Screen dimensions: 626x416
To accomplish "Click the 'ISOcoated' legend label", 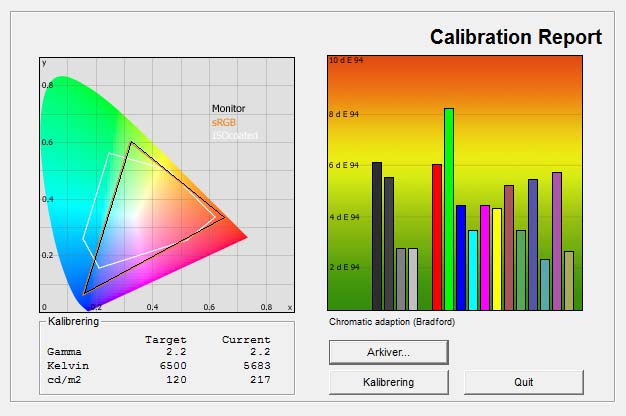I will pos(235,135).
